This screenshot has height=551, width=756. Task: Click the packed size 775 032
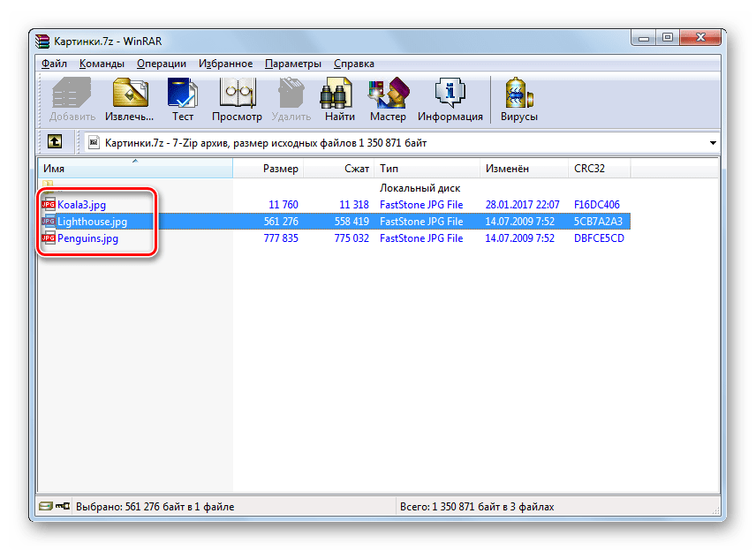352,238
